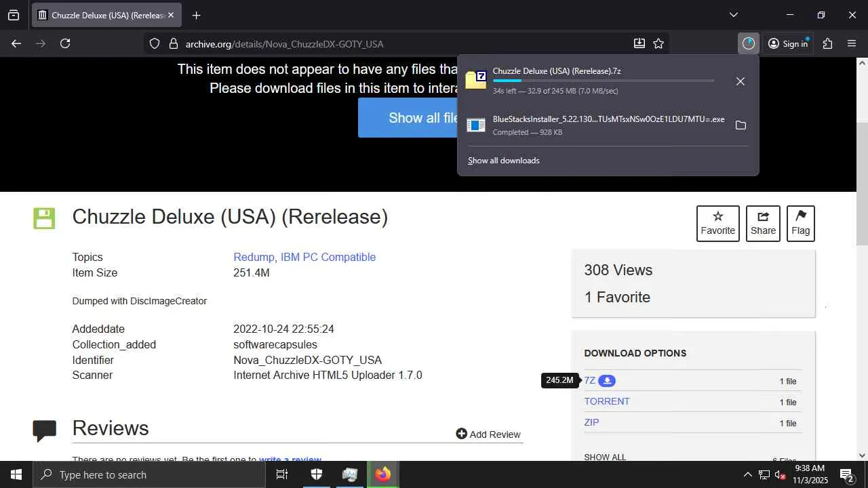
Task: Open the IBM PC Compatible topic link
Action: (x=328, y=257)
